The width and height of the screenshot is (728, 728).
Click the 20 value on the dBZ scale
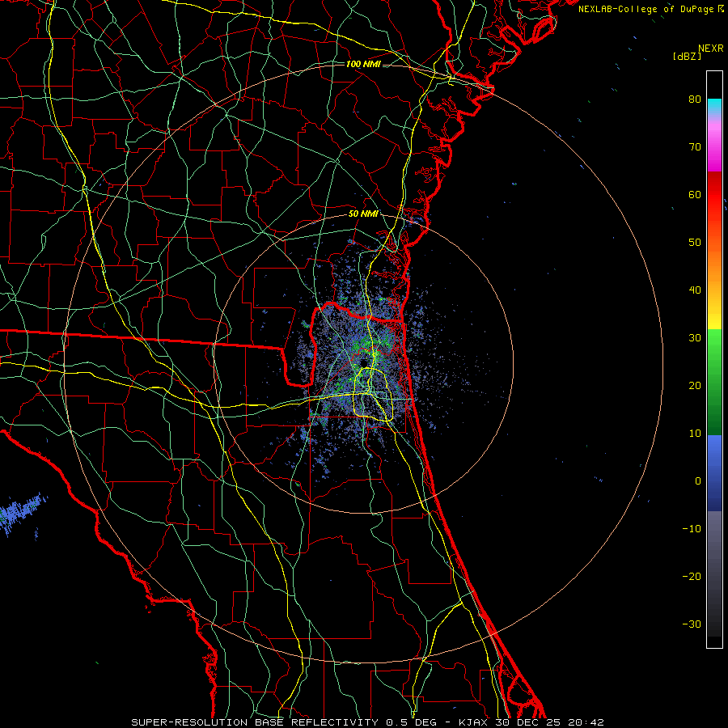pyautogui.click(x=695, y=386)
